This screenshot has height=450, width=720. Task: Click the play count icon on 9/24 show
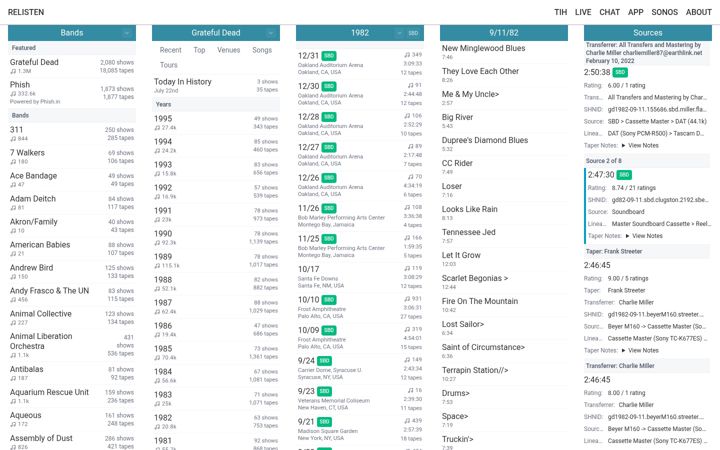point(407,360)
